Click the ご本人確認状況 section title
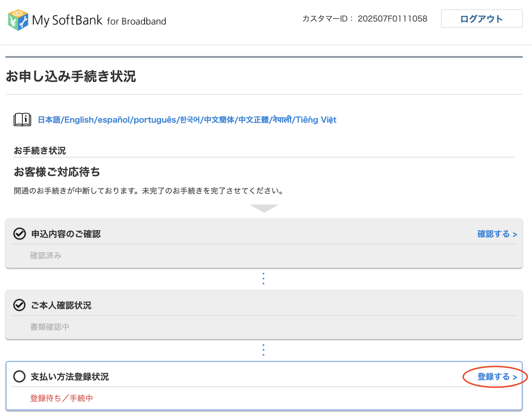 click(61, 305)
